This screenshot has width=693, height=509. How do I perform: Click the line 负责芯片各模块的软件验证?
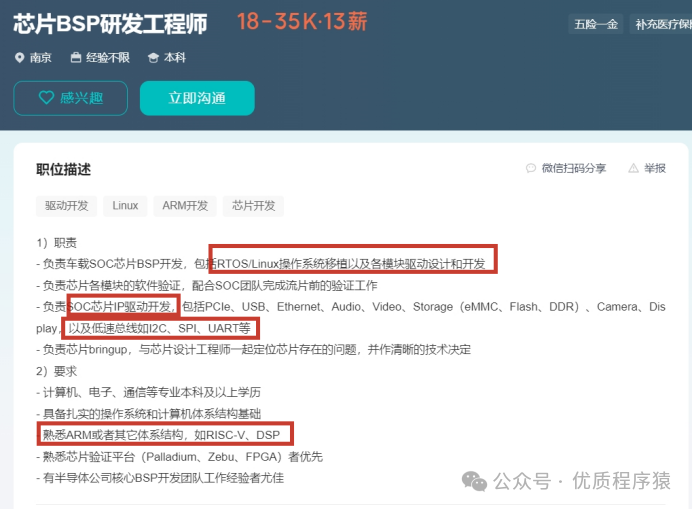pos(207,286)
